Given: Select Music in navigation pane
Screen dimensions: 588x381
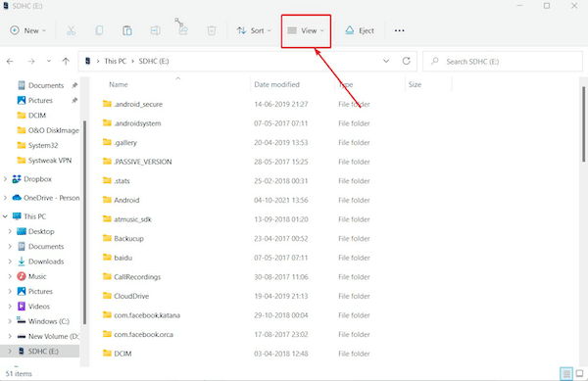Looking at the screenshot, I should 32,276.
